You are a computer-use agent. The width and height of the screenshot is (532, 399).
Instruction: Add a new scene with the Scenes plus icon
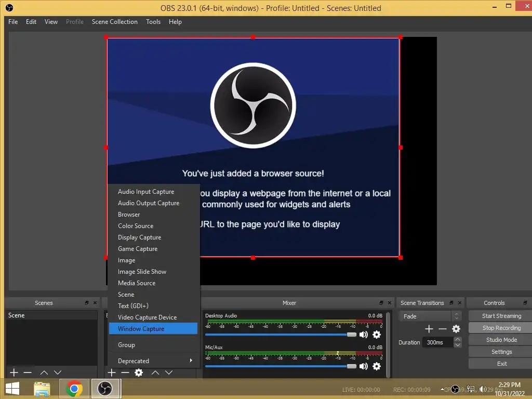click(x=14, y=373)
